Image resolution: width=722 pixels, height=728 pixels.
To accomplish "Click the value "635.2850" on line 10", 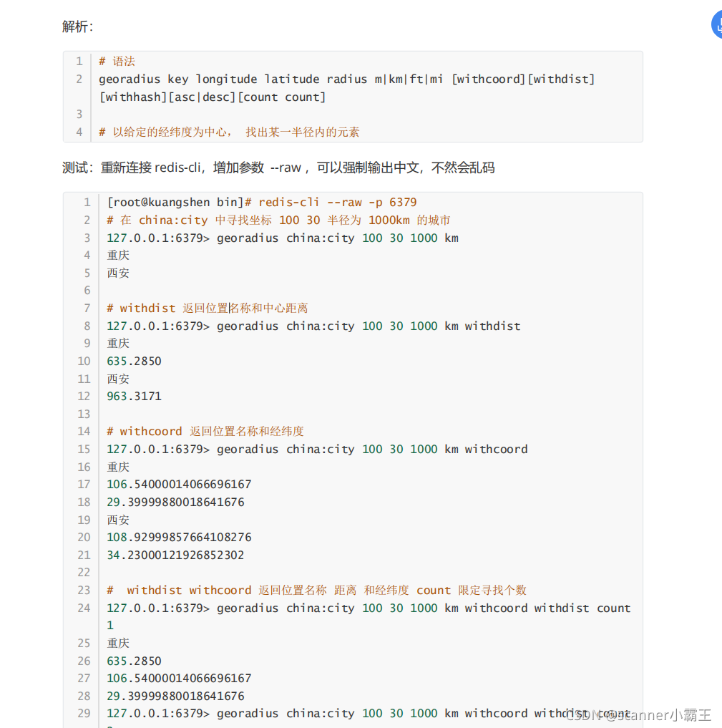I will point(134,361).
